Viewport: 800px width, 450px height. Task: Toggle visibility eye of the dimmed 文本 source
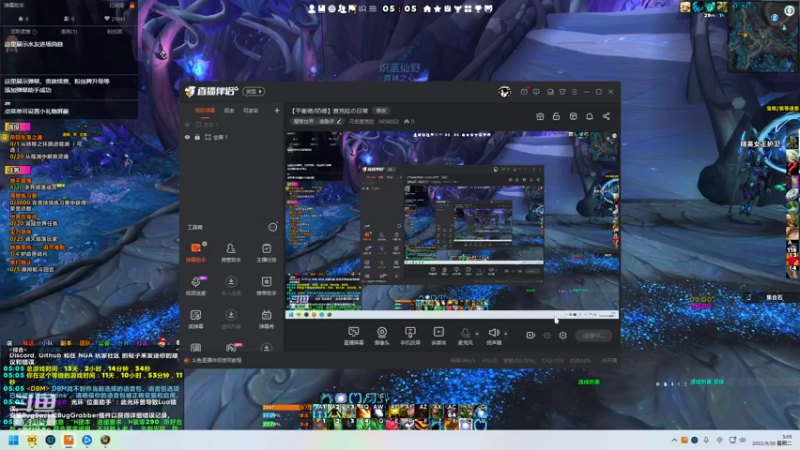click(187, 124)
